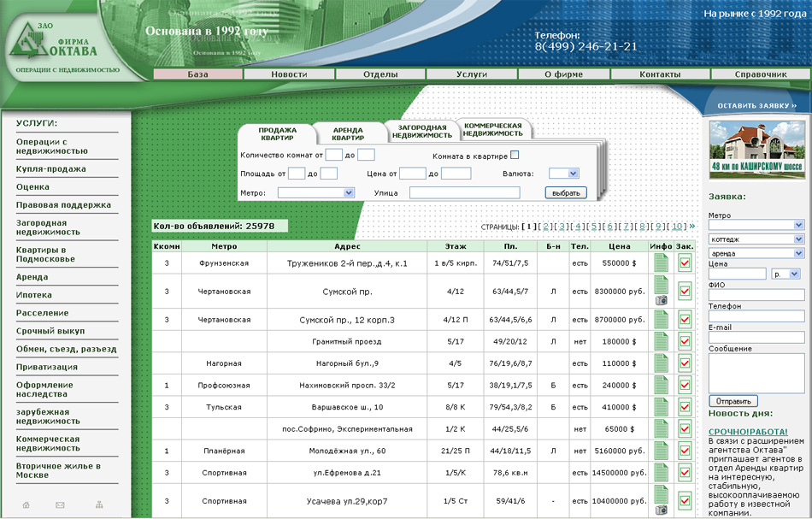Open the 'Валюта' currency dropdown
Viewport: 812px width, 519px height.
coord(564,174)
